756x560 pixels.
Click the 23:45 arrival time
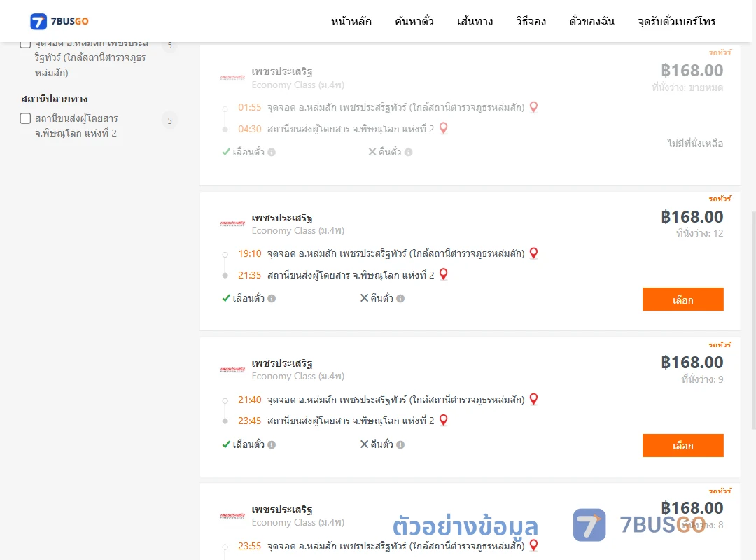(250, 421)
